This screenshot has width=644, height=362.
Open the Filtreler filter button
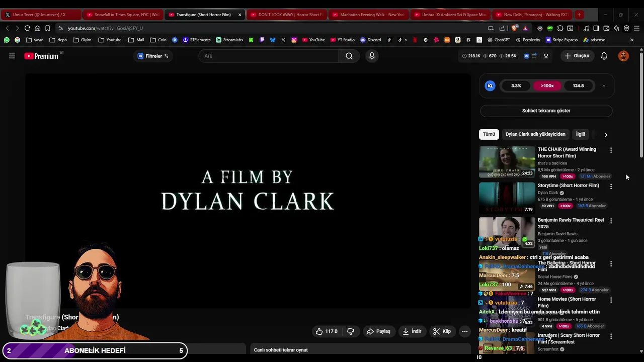tap(153, 56)
